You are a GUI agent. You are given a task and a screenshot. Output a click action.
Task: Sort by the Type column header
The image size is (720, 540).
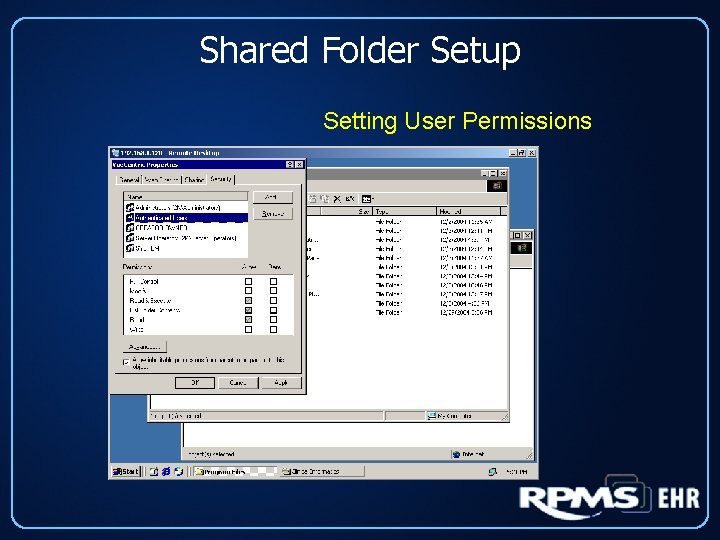click(x=404, y=211)
